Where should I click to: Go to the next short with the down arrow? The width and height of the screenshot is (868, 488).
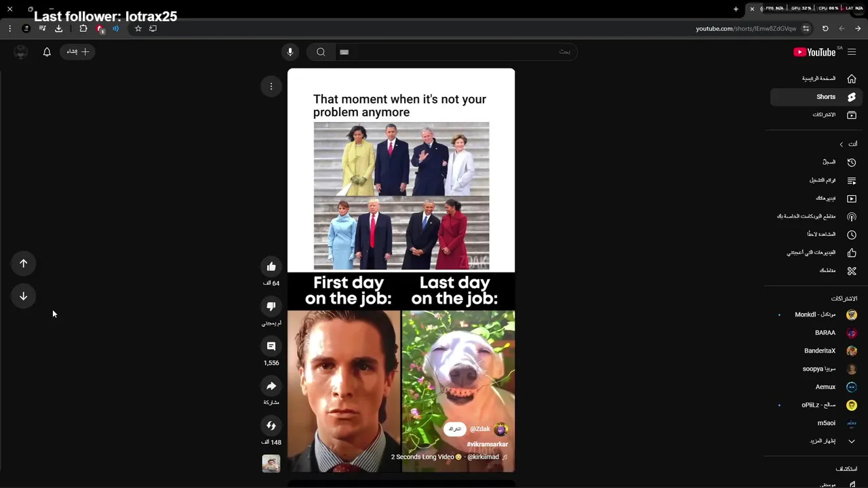point(24,296)
